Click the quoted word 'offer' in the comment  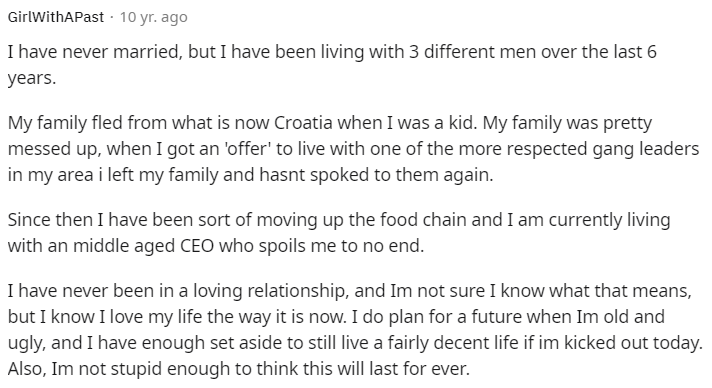[248, 149]
